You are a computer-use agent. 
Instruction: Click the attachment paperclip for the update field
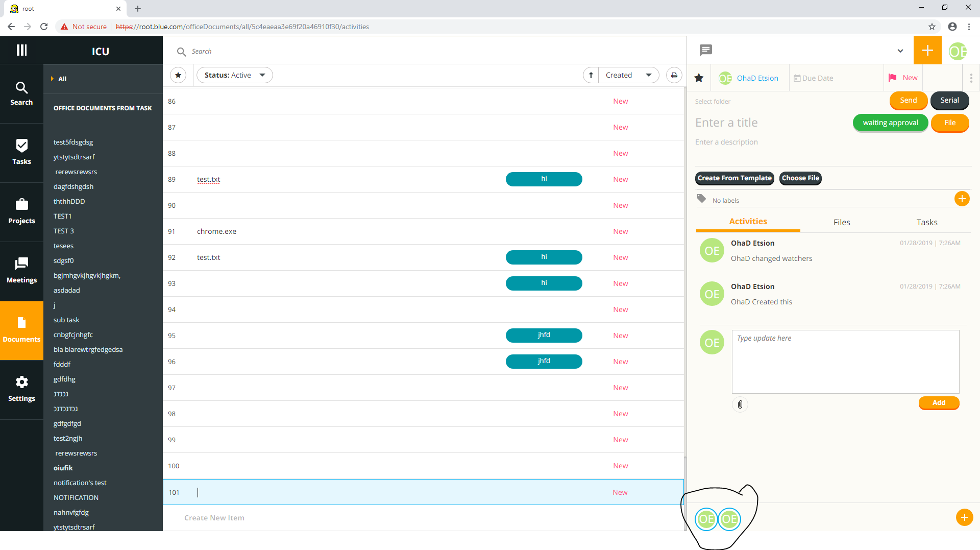pos(740,404)
